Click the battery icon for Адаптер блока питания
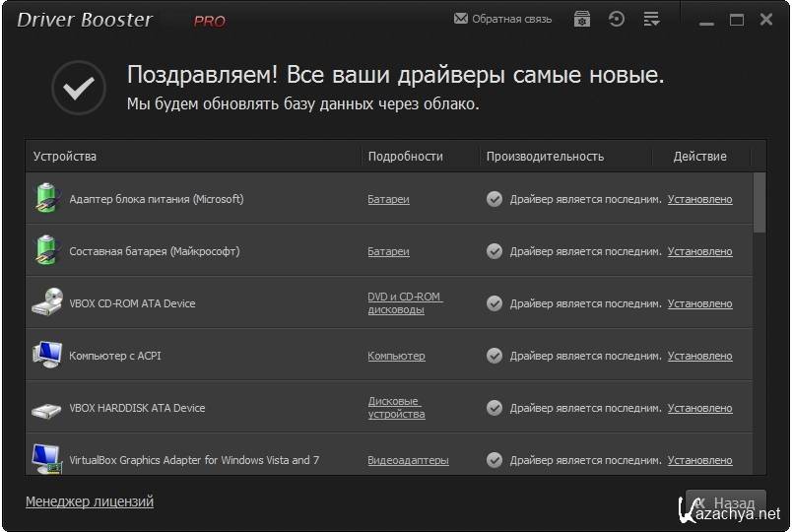Viewport: 792px width, 532px height. click(46, 198)
